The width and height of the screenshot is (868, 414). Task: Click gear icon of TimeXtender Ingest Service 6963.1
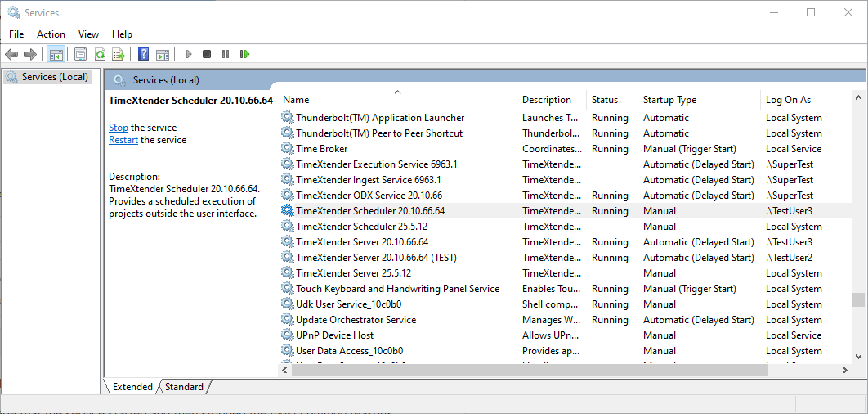[287, 179]
